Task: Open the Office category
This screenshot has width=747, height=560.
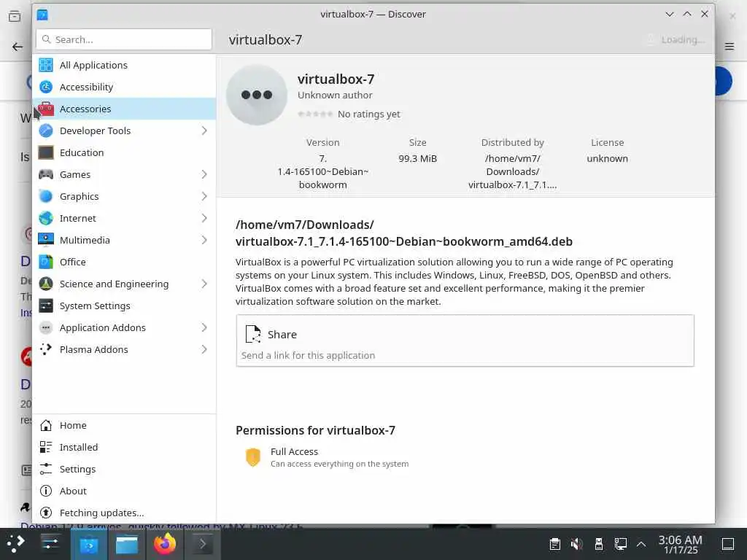Action: [124, 262]
